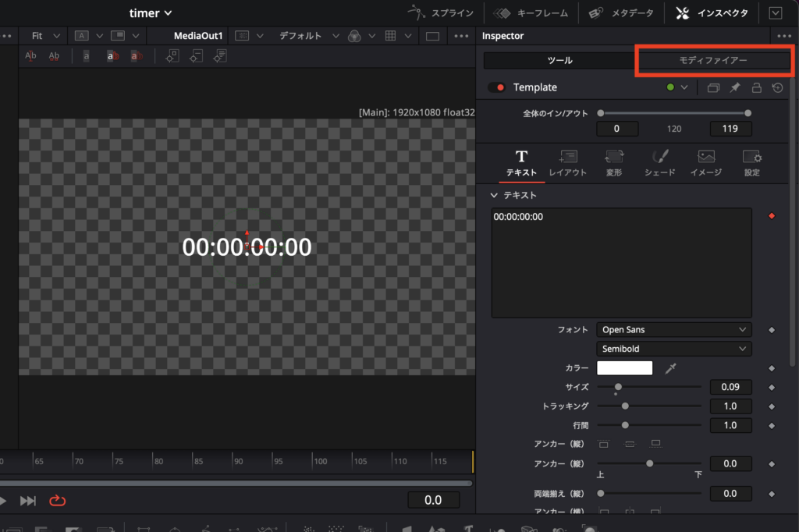
Task: Toggle loop playback button
Action: click(58, 501)
